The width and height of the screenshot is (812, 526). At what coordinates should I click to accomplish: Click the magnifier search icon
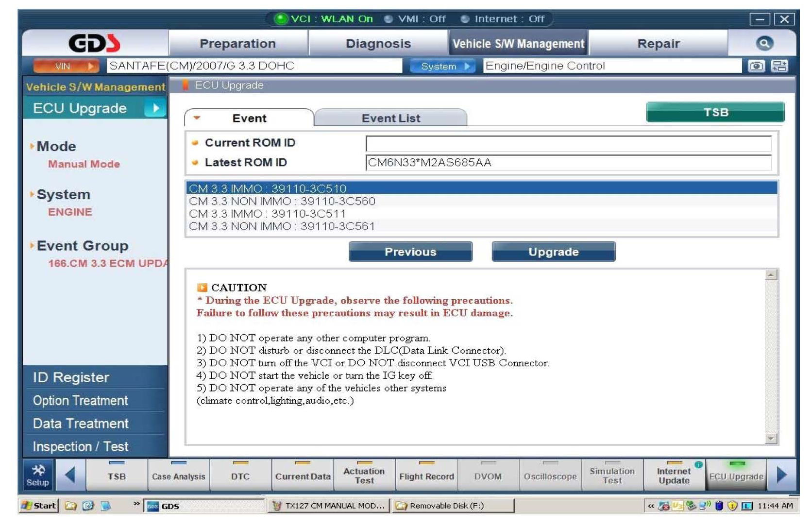click(764, 44)
